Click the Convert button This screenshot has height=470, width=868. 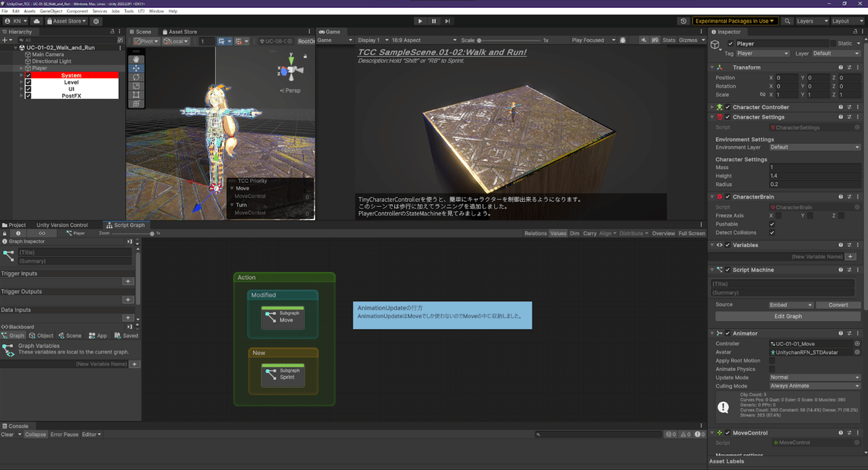[838, 305]
